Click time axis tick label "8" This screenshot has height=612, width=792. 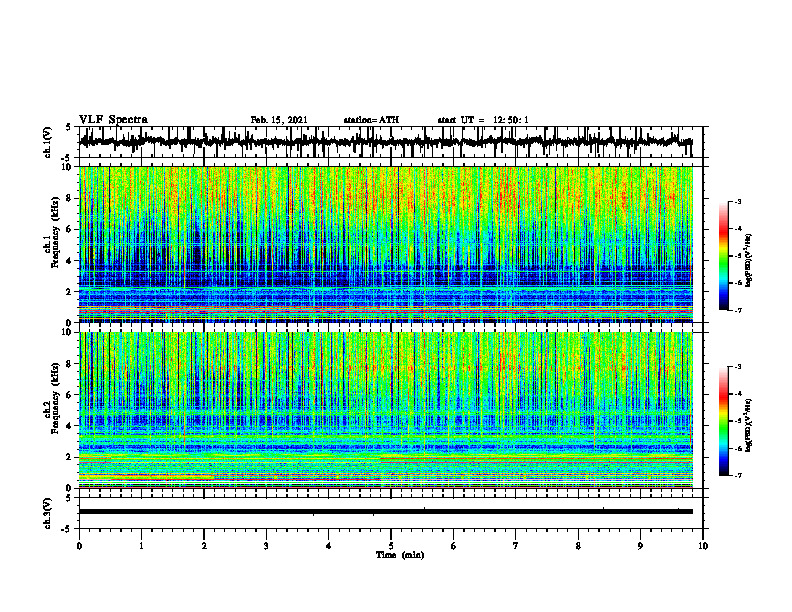[578, 546]
